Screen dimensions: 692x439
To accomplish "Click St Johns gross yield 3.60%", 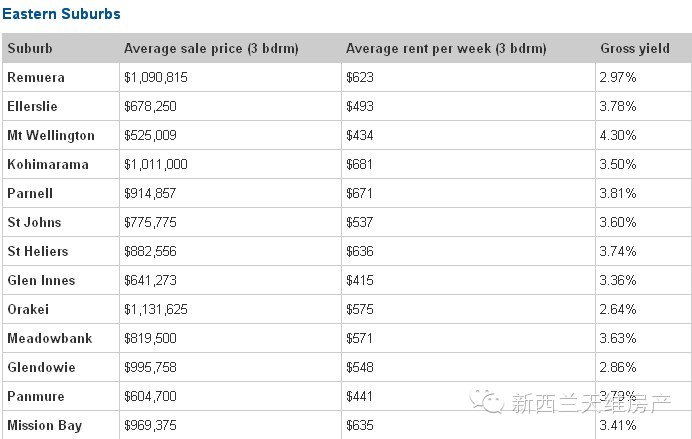I will [x=617, y=222].
